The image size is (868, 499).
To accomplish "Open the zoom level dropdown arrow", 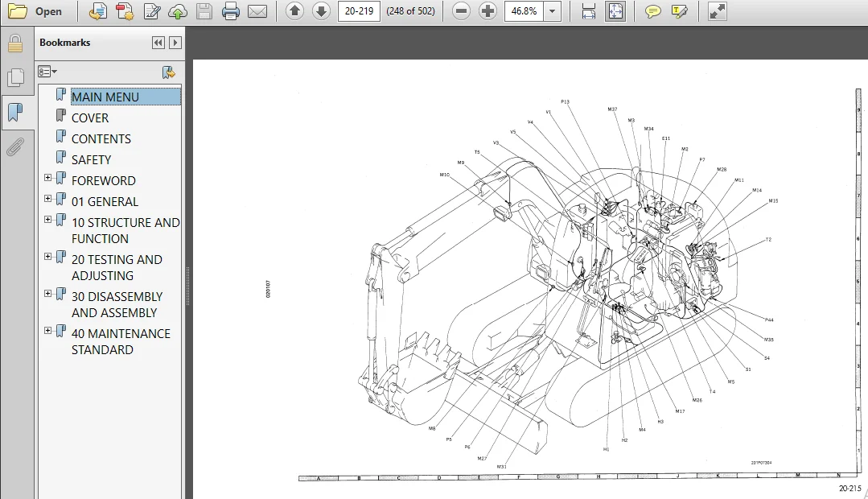I will (x=553, y=11).
